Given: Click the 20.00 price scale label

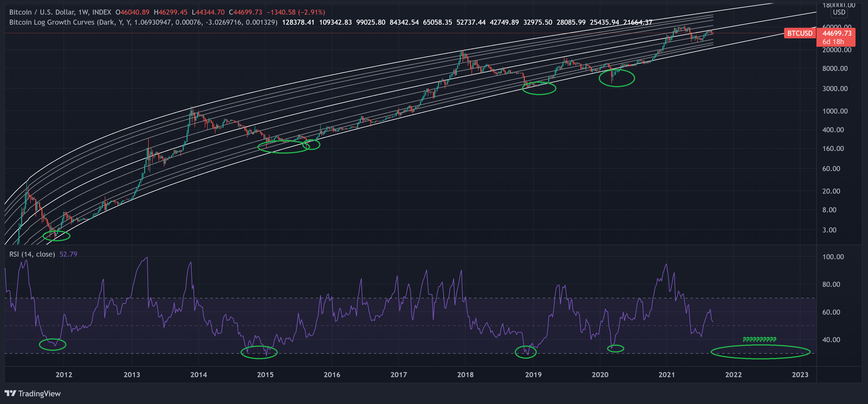Looking at the screenshot, I should tap(831, 191).
